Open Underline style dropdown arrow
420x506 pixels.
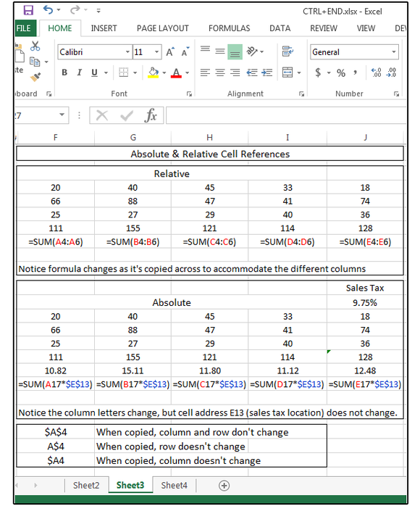(106, 72)
